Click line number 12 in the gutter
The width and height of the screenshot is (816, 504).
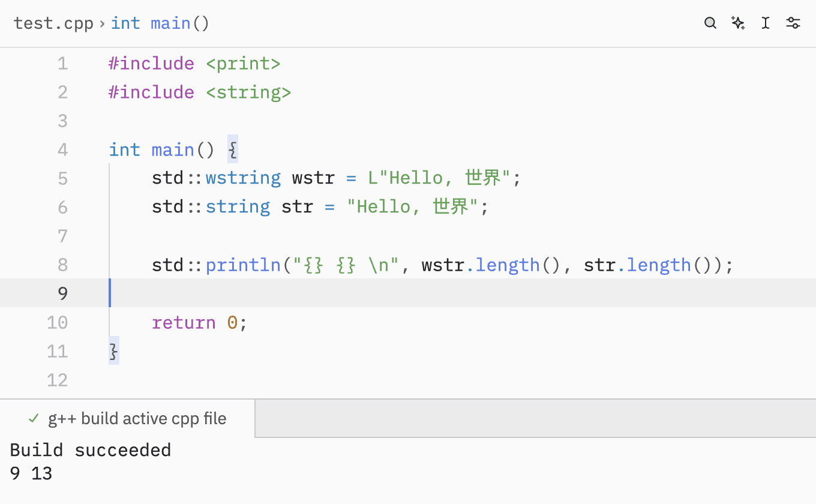58,380
